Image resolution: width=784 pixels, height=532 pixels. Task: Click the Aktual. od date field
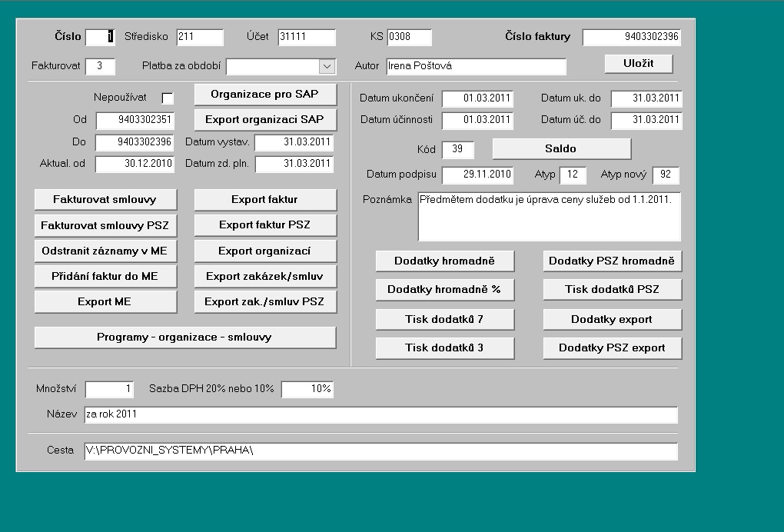[x=135, y=164]
